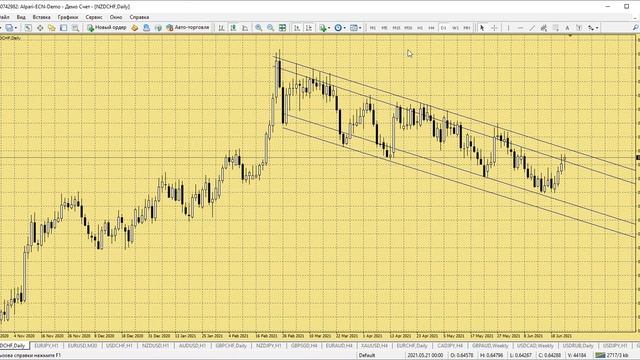Image resolution: width=640 pixels, height=360 pixels.
Task: Switch to bar chart display
Action: pos(221,28)
